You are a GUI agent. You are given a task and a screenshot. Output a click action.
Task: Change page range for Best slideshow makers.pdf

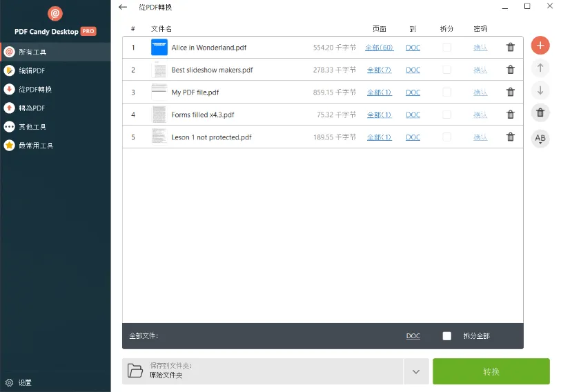pyautogui.click(x=380, y=70)
